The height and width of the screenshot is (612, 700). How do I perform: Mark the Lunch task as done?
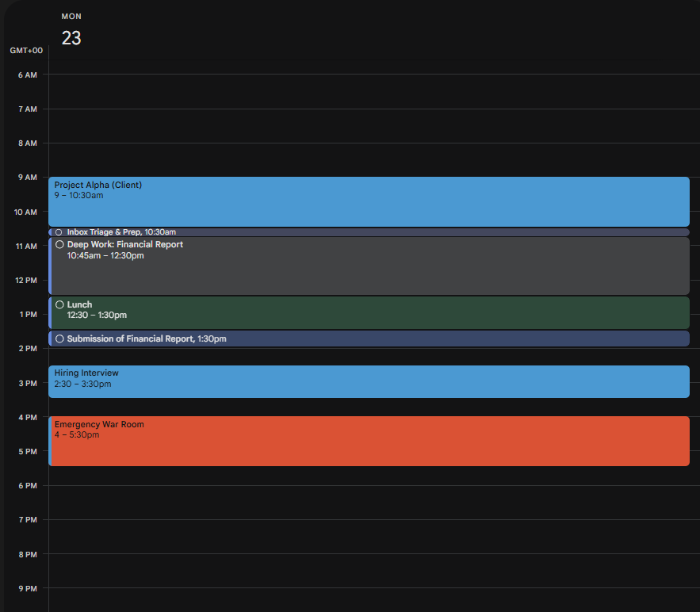click(x=60, y=304)
